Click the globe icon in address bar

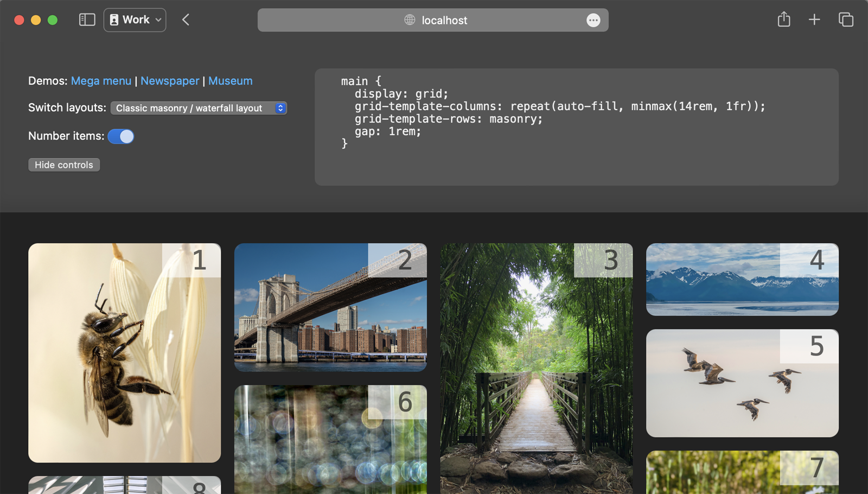[410, 20]
